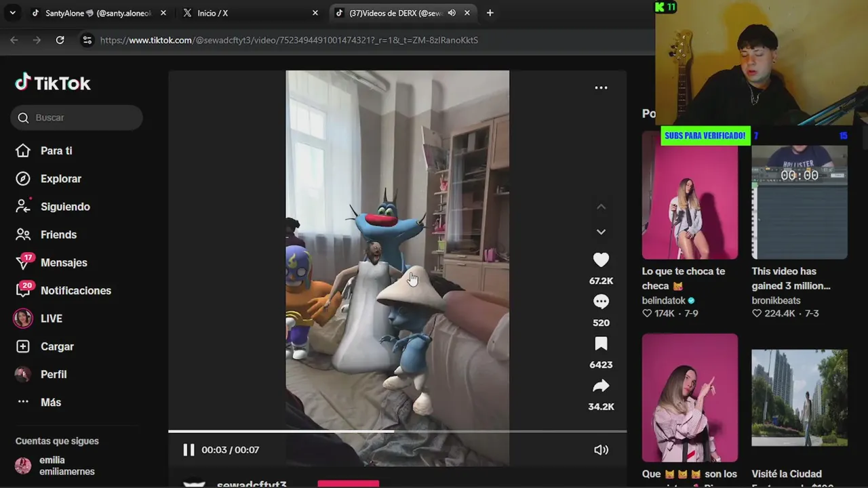Open the three-dot video options menu
This screenshot has height=488, width=868.
click(x=601, y=87)
